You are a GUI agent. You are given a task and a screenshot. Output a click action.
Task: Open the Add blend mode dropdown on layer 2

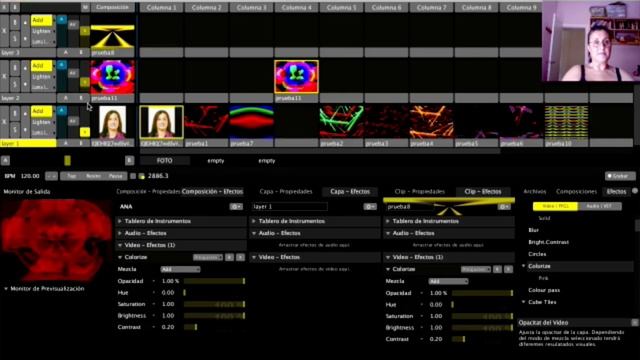tap(42, 65)
